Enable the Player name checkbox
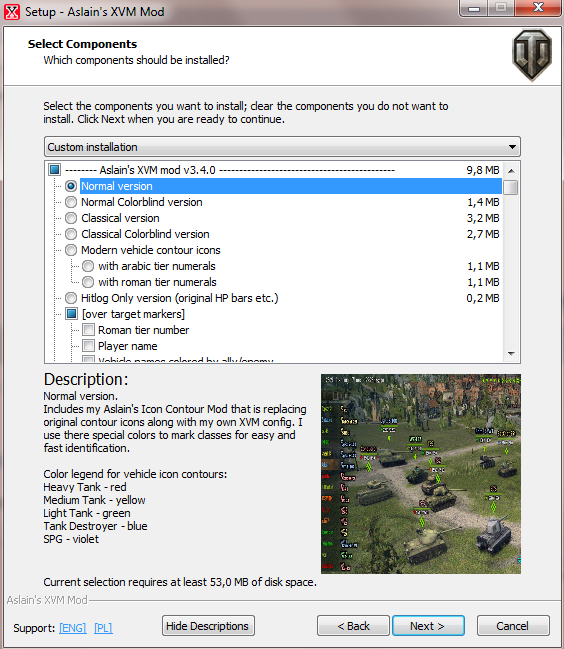Screen dimensions: 564x649 (x=88, y=346)
